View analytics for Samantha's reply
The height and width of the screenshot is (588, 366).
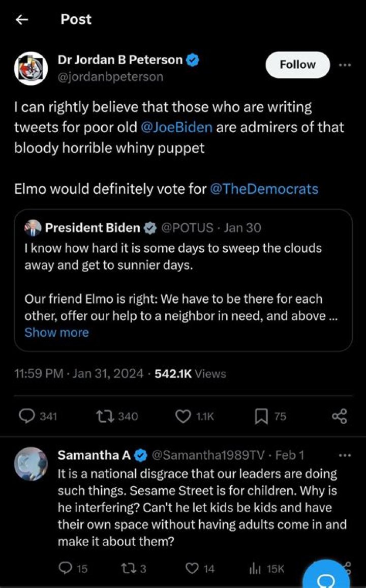tap(255, 569)
